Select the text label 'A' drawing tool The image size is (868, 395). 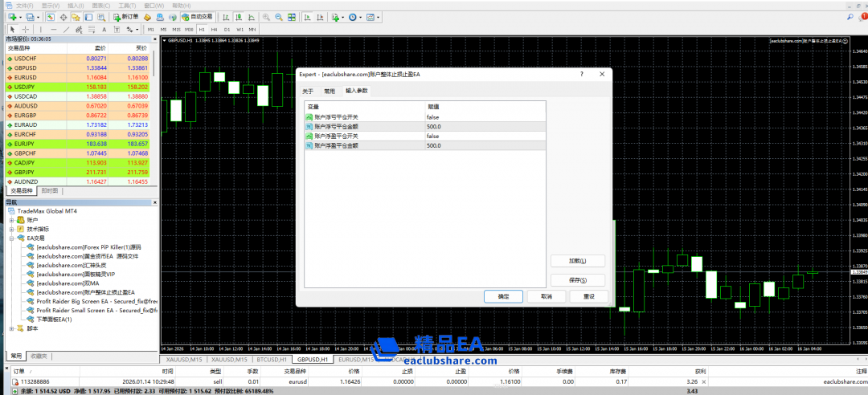point(105,29)
